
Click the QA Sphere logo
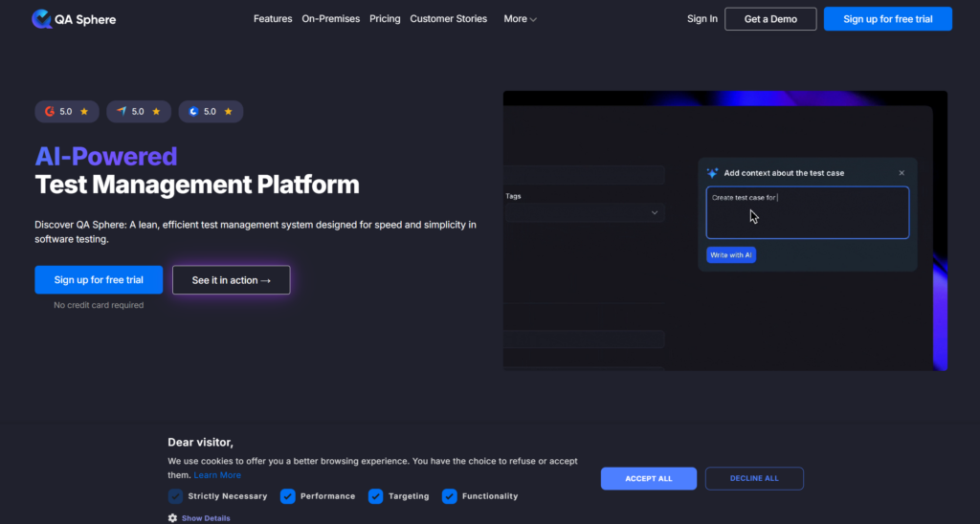pyautogui.click(x=74, y=19)
